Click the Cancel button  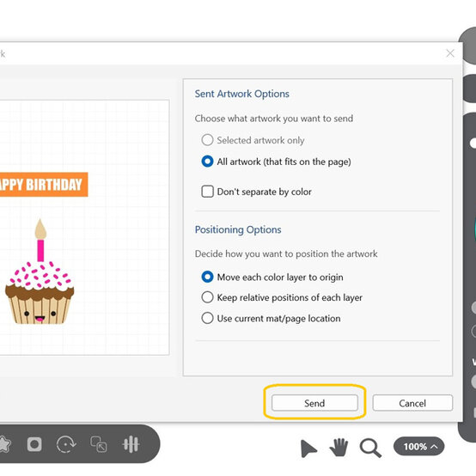pos(412,403)
